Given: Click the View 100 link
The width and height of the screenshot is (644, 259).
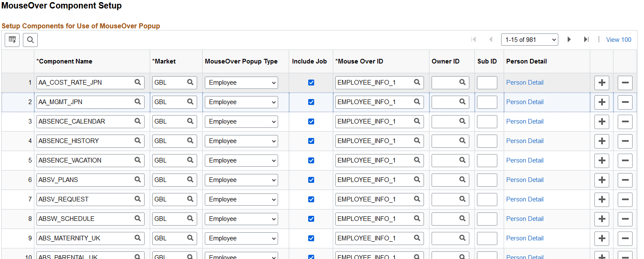Looking at the screenshot, I should click(x=619, y=39).
